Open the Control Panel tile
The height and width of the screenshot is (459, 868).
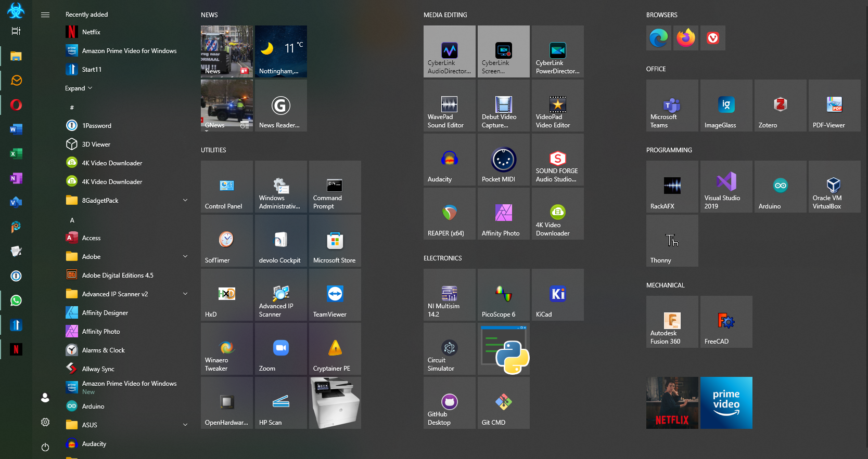click(x=227, y=187)
